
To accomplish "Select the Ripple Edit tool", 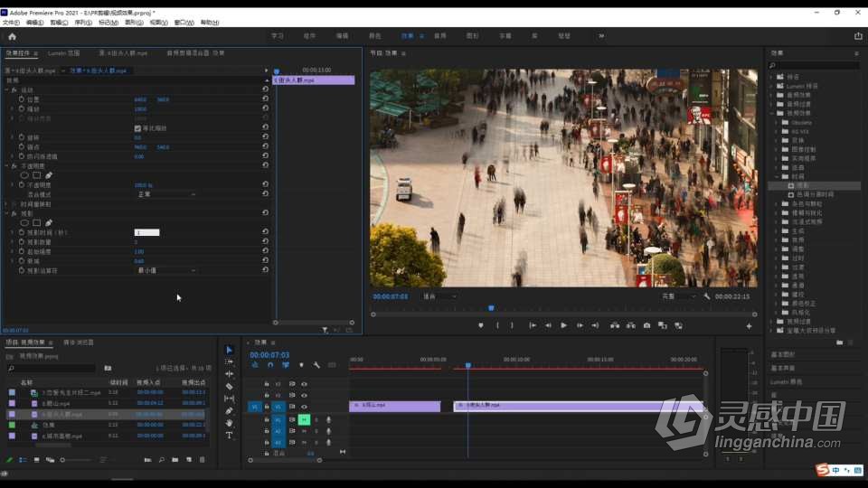I will pos(229,374).
